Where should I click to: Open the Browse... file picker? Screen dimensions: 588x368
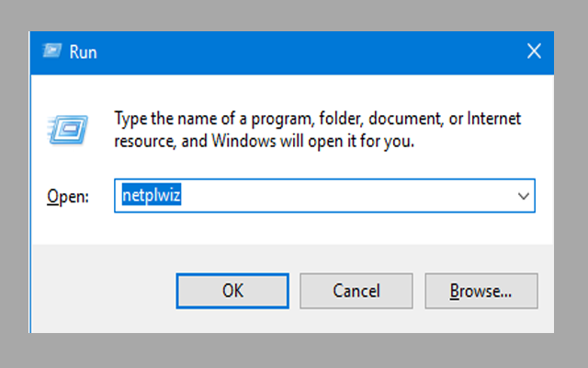pos(481,291)
